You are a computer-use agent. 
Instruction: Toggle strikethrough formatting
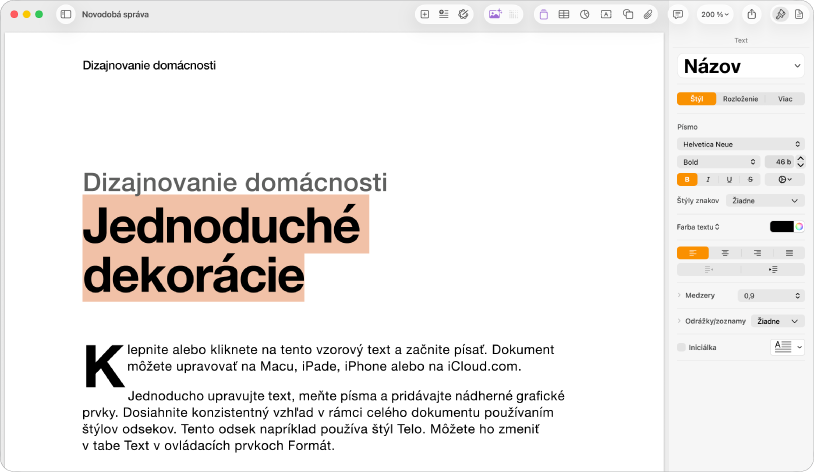tap(750, 180)
